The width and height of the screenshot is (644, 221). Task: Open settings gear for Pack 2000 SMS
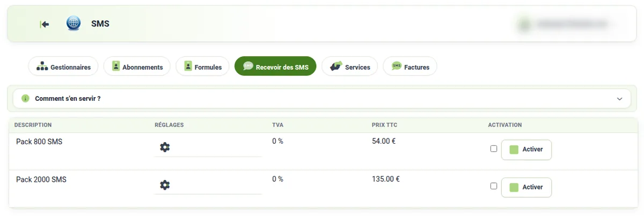click(165, 185)
